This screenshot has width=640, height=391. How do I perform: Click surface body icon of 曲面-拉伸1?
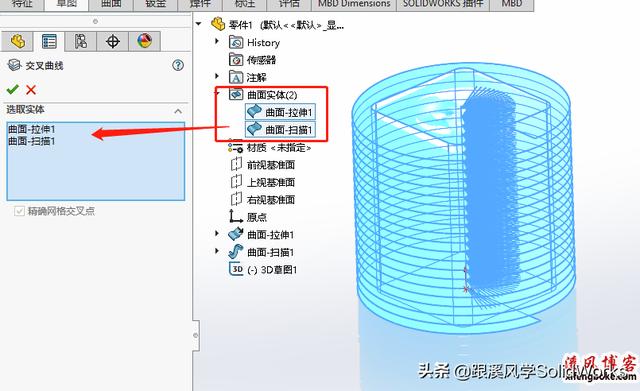(x=254, y=112)
